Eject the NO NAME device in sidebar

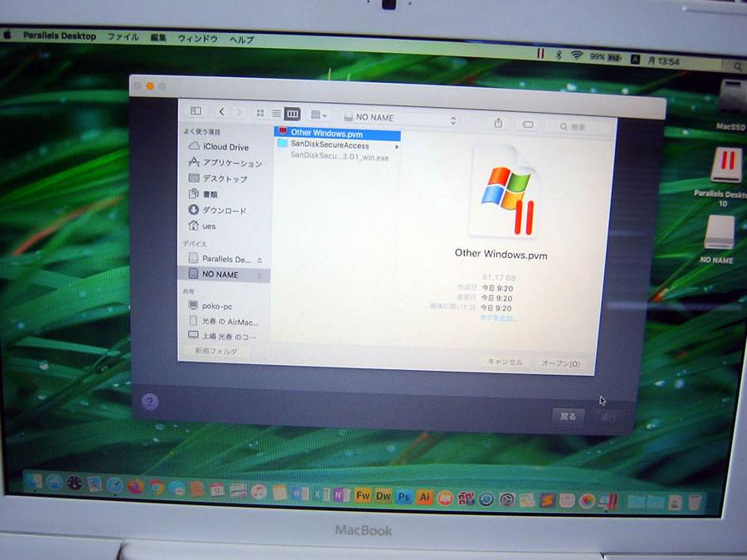click(x=260, y=275)
